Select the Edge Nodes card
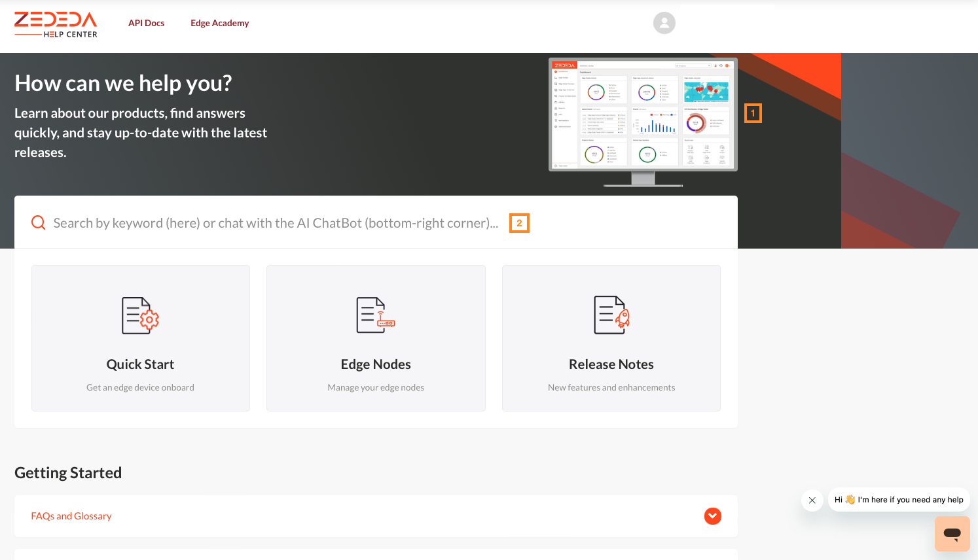The height and width of the screenshot is (560, 978). click(376, 338)
